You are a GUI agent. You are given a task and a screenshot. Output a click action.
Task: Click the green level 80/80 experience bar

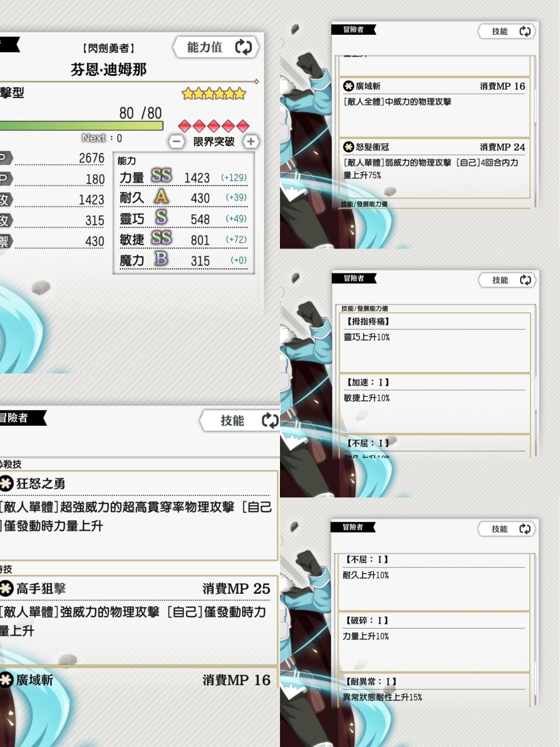coord(81,126)
